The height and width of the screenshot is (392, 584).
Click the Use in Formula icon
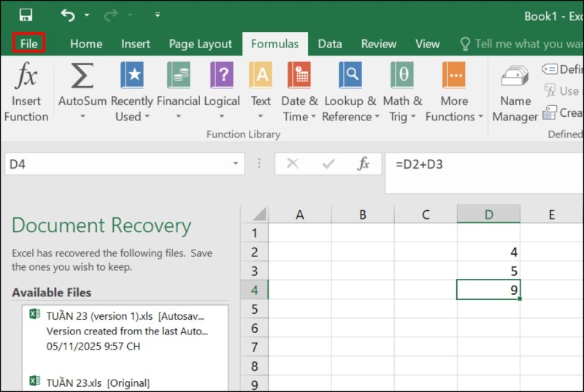[550, 91]
